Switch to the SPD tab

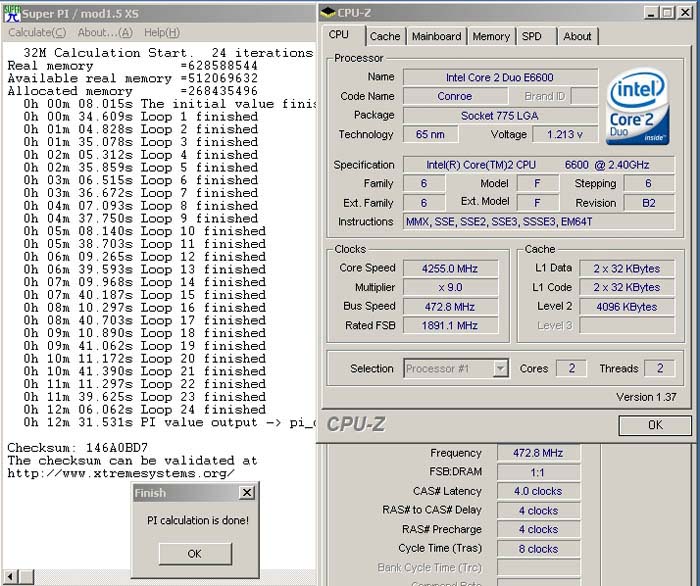click(x=537, y=36)
